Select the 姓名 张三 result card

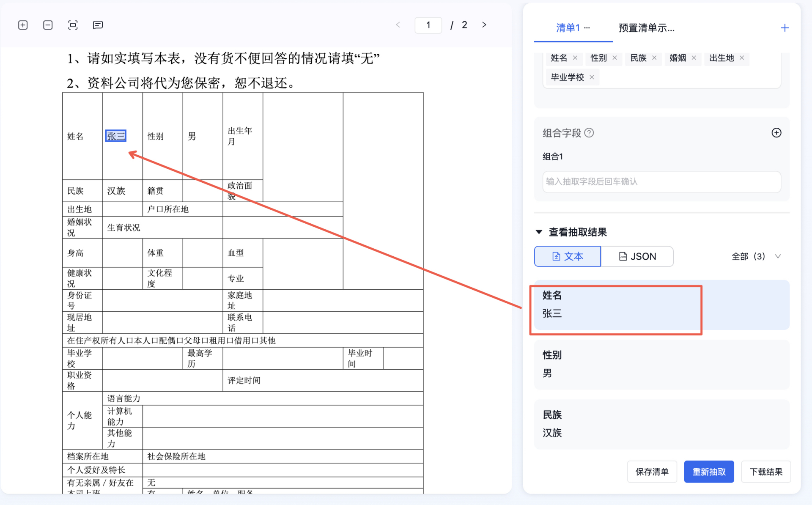tap(661, 305)
